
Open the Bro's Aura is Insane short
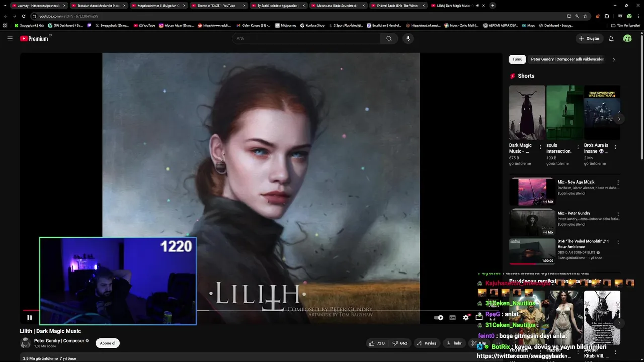coord(602,113)
